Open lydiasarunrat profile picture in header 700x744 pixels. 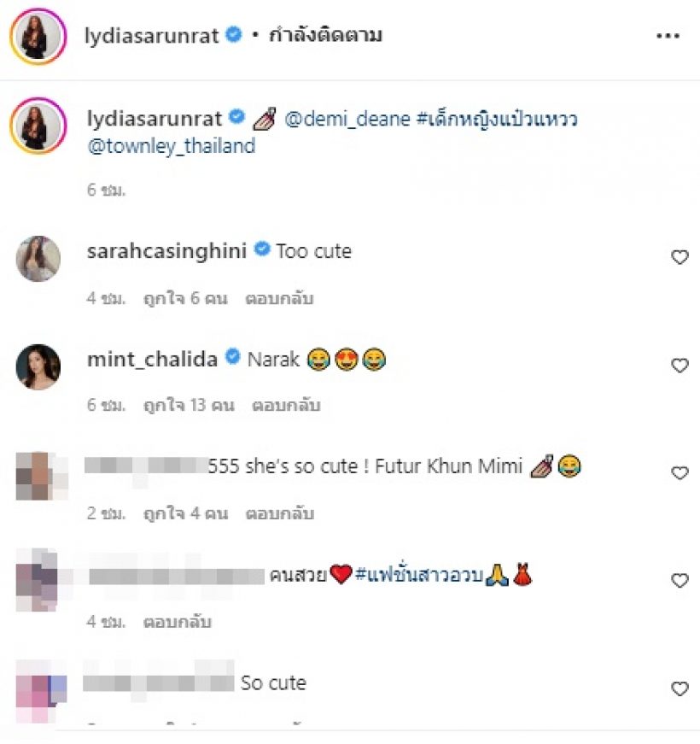pos(38,37)
